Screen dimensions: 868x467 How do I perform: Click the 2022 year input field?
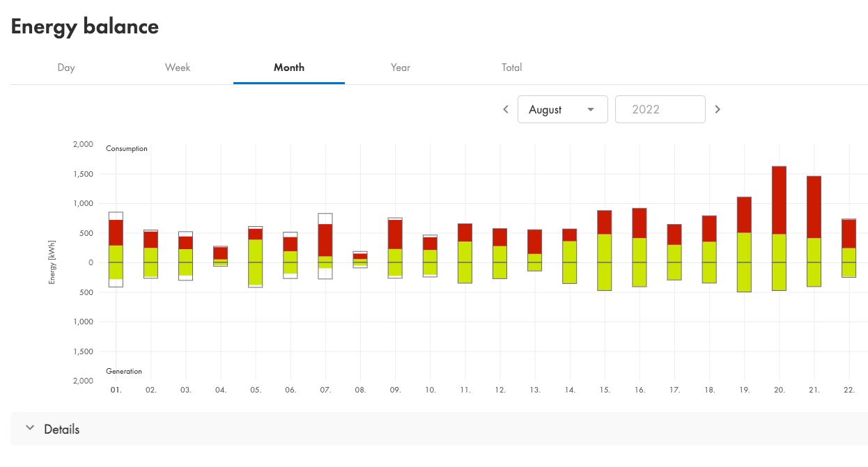(x=660, y=109)
